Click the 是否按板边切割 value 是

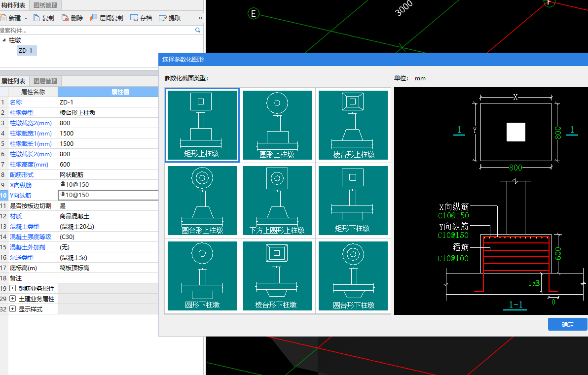[x=108, y=205]
